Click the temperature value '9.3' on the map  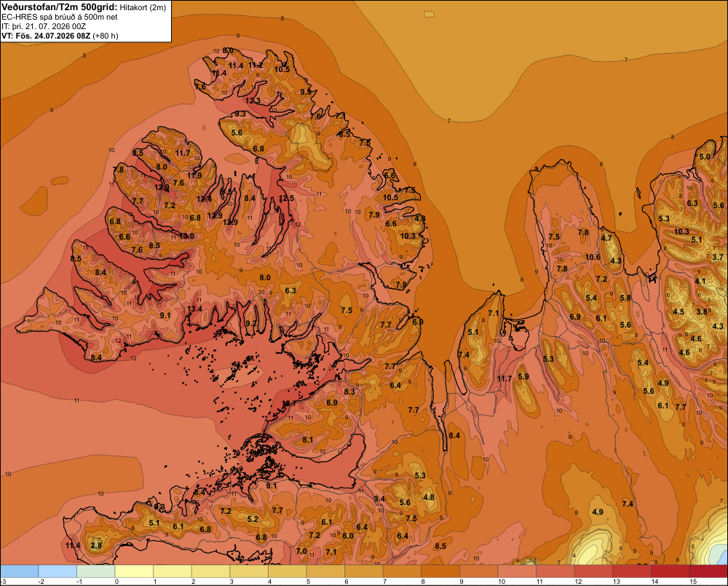(240, 114)
